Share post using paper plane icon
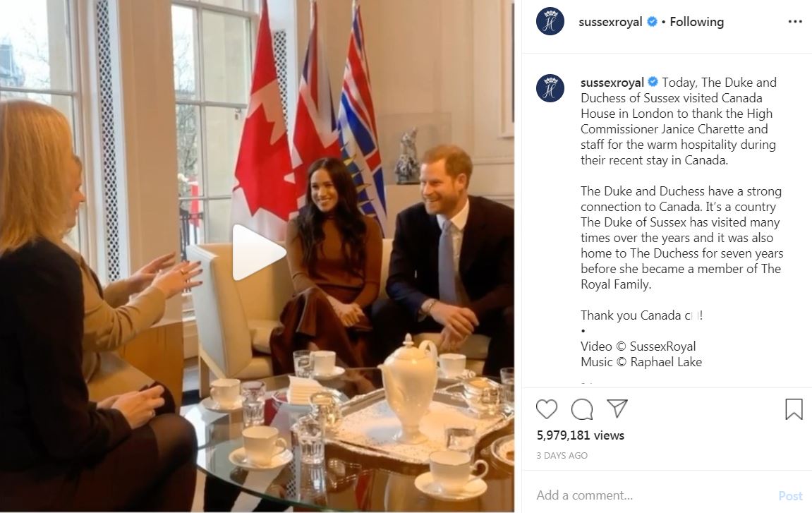812x513 pixels. pyautogui.click(x=617, y=409)
